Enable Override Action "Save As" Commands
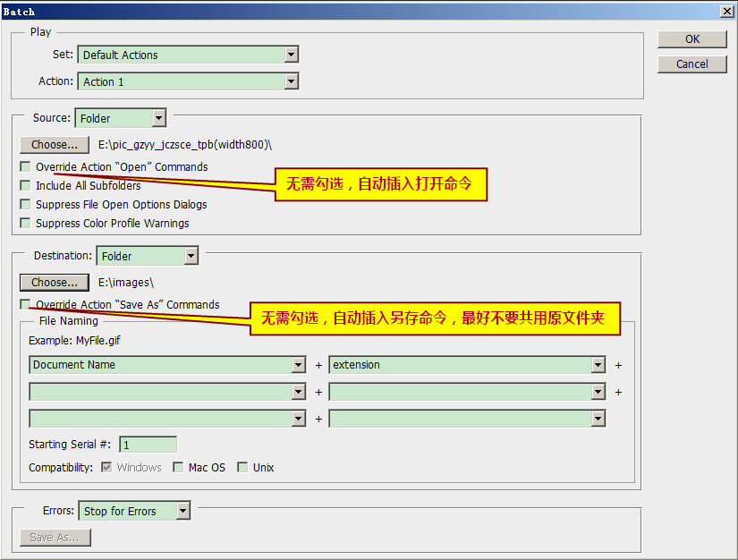 26,304
